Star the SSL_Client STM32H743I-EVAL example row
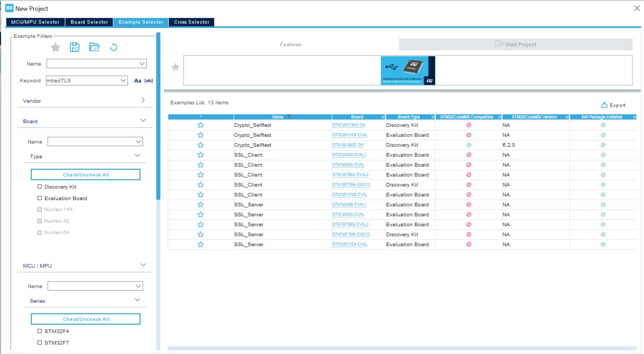The height and width of the screenshot is (354, 644). point(201,195)
